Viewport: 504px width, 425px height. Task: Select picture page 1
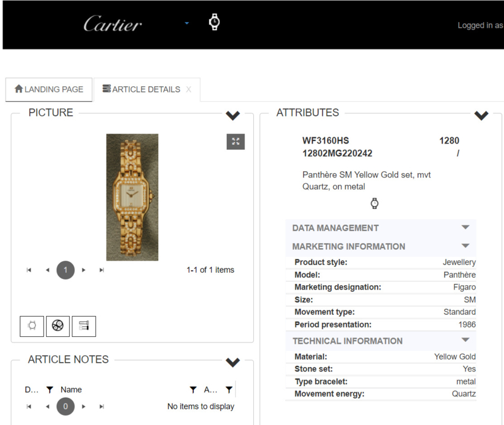[x=66, y=270]
